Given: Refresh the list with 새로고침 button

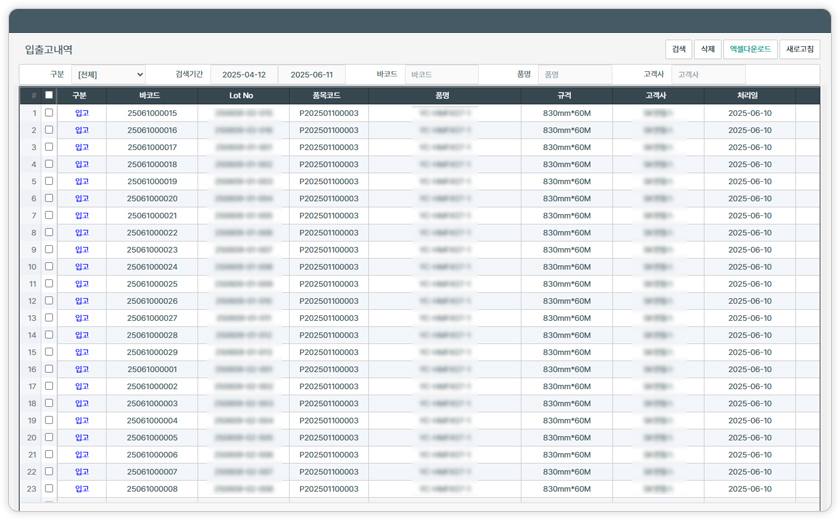Looking at the screenshot, I should coord(799,49).
